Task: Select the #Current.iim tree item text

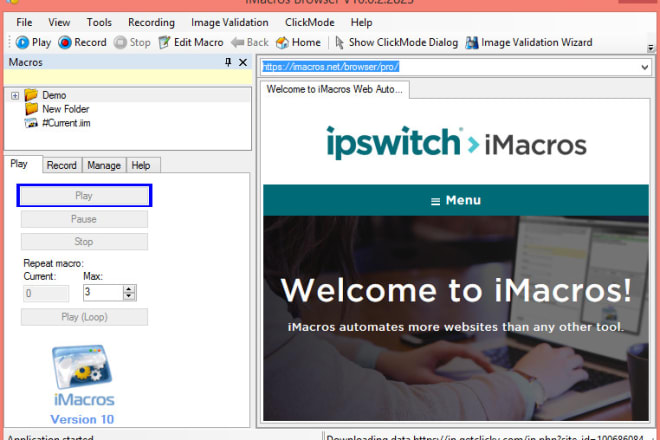Action: [x=66, y=123]
